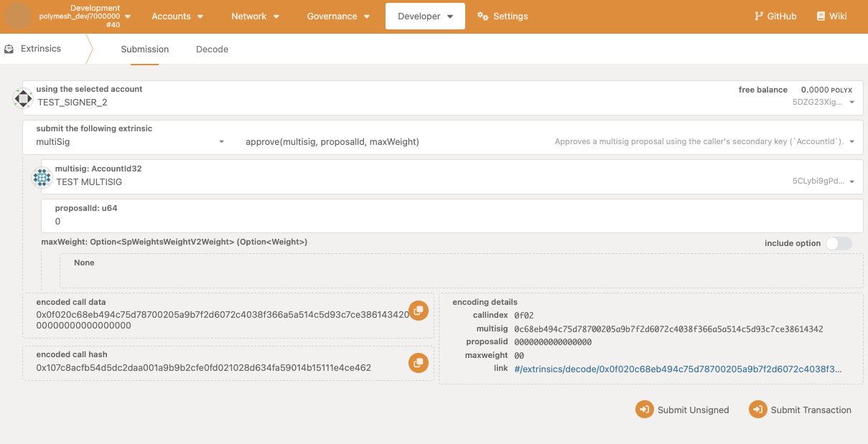Image resolution: width=868 pixels, height=444 pixels.
Task: Open the Governance menu
Action: pos(338,16)
